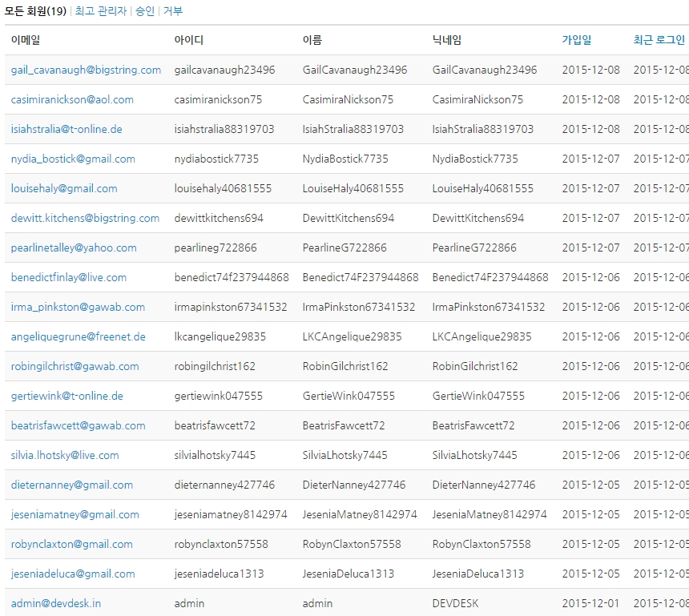The height and width of the screenshot is (616, 689).
Task: Select ID gertiewink047555
Action: [219, 397]
